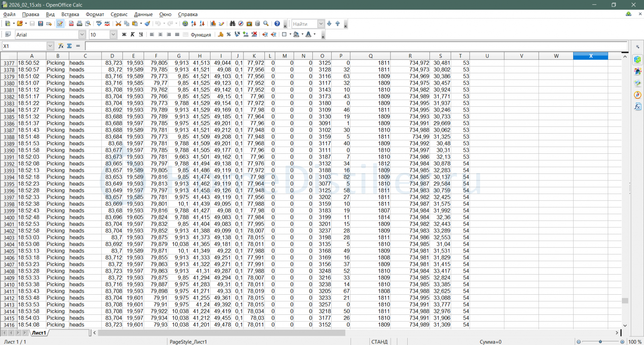Click the column R header

tap(410, 56)
